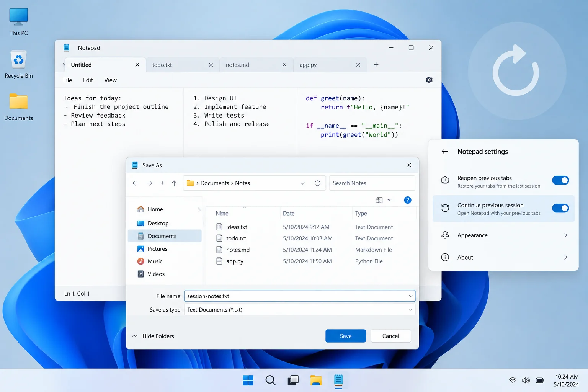Launch File Explorer from taskbar
588x392 pixels.
316,380
